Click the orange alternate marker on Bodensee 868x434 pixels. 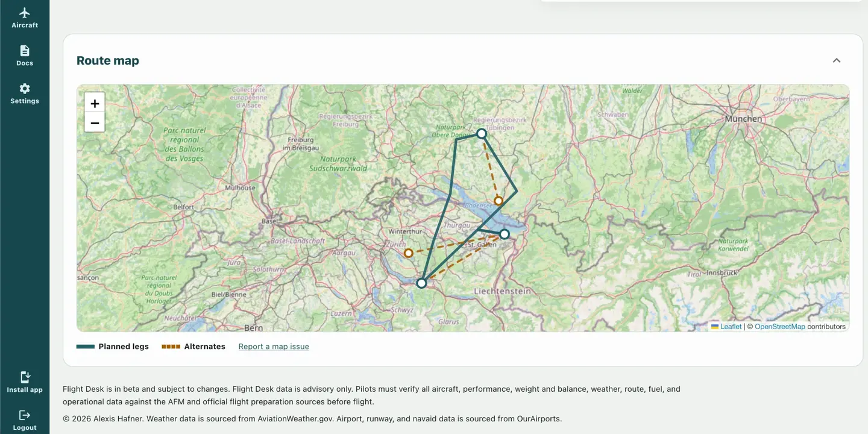pos(498,201)
